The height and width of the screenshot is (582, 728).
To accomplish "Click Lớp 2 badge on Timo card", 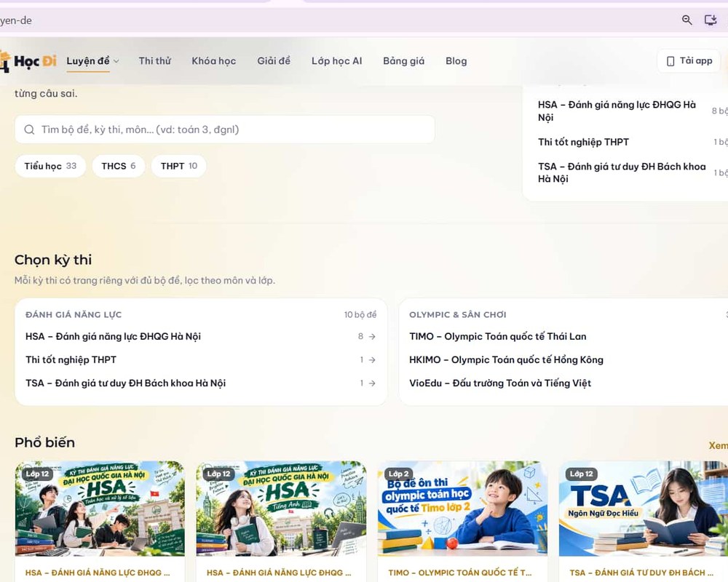I will pos(399,474).
